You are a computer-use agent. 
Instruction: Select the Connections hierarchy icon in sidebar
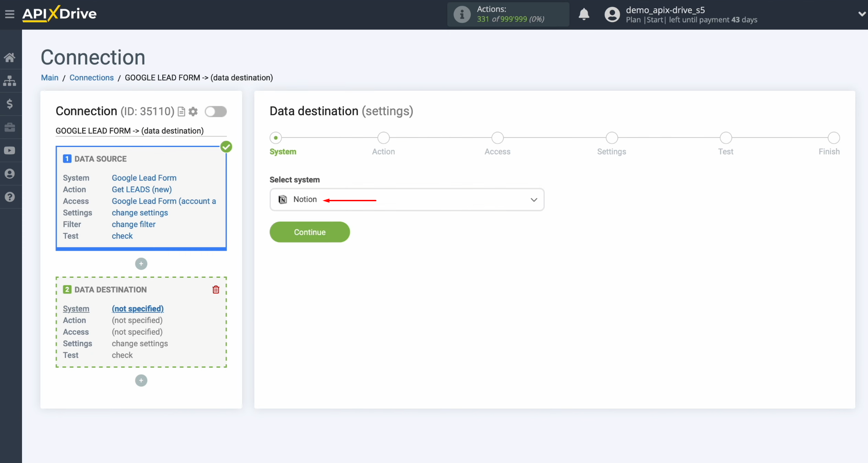pyautogui.click(x=10, y=81)
